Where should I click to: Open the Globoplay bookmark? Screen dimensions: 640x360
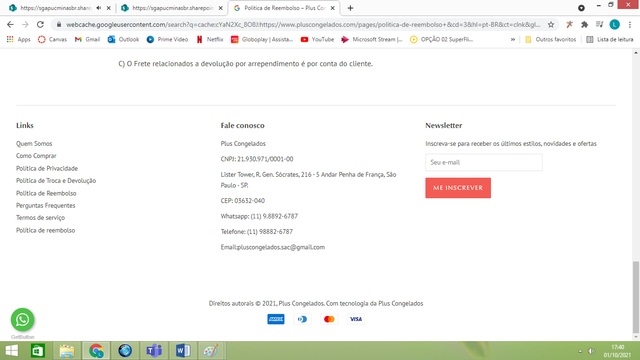(x=262, y=40)
